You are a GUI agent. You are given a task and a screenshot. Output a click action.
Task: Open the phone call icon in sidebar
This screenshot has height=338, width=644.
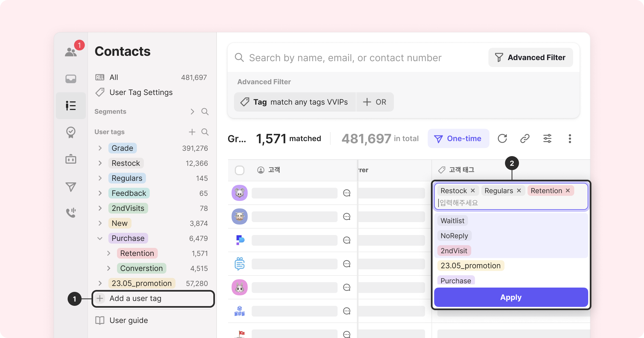click(71, 212)
